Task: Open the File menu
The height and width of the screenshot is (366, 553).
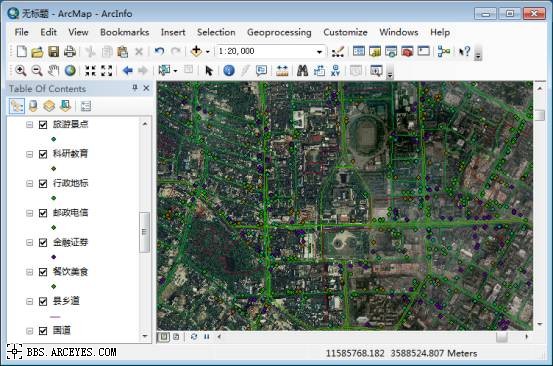Action: coord(22,32)
